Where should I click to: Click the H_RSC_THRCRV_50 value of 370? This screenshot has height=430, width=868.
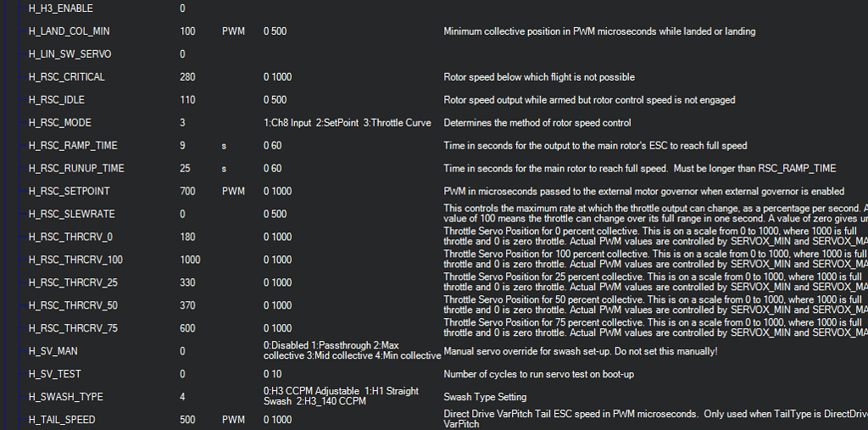[x=187, y=305]
